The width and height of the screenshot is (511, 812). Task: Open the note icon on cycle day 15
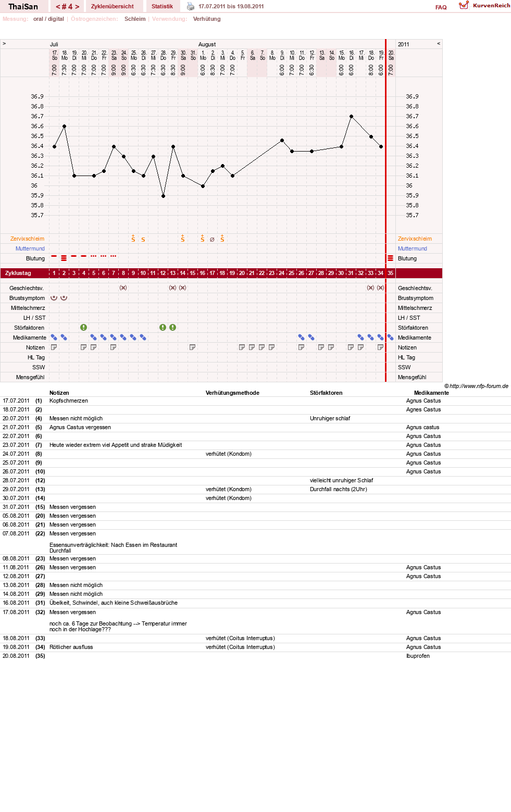[x=193, y=347]
